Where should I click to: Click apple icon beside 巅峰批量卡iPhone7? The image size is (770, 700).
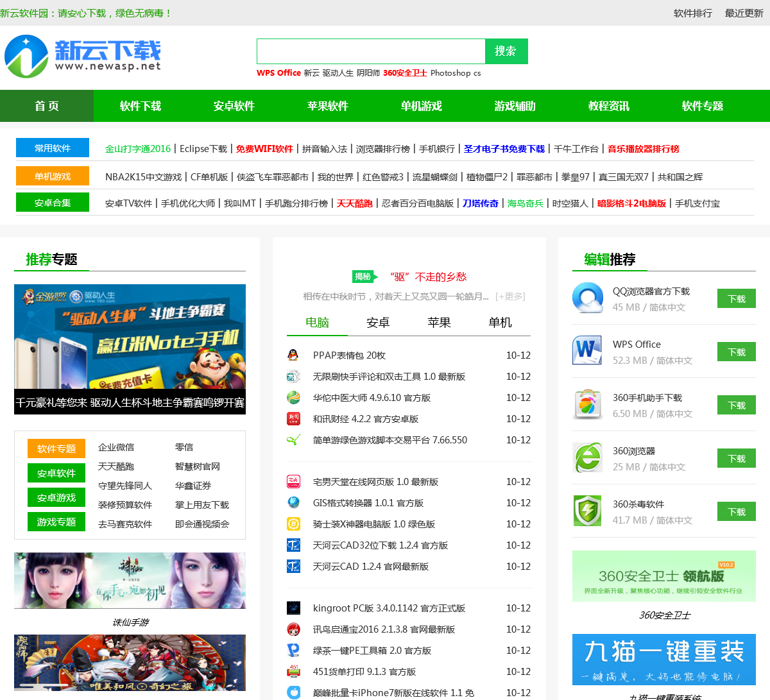293,692
